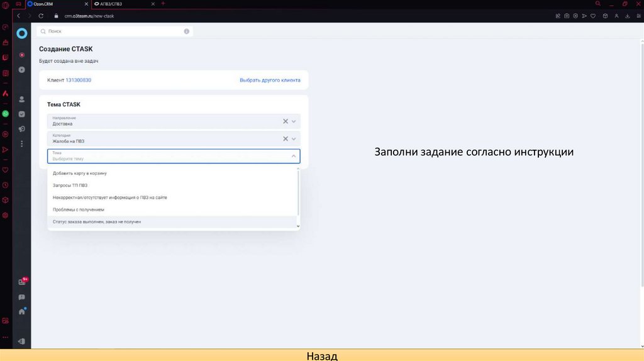644x361 pixels.
Task: Click the grey round plus icon in the CRM sidebar
Action: coord(22,70)
